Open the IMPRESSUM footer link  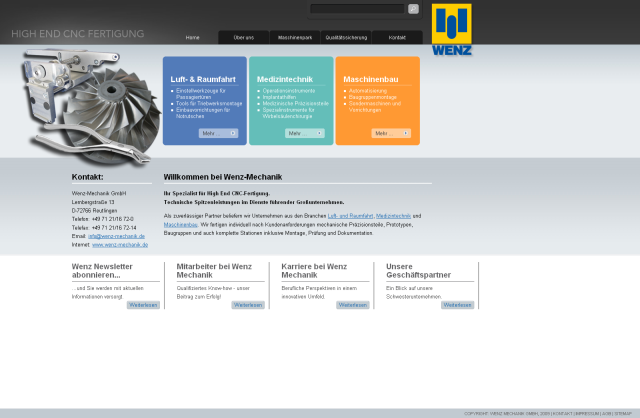pyautogui.click(x=587, y=414)
